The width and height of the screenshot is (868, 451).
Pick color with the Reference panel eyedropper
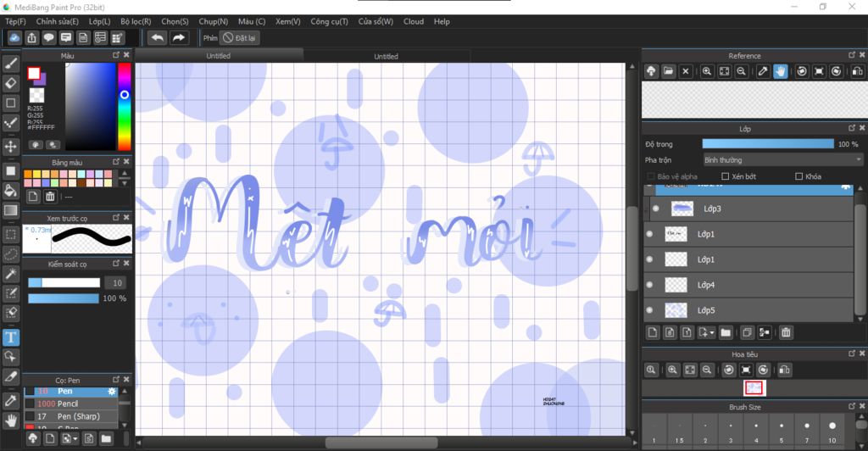tap(763, 71)
